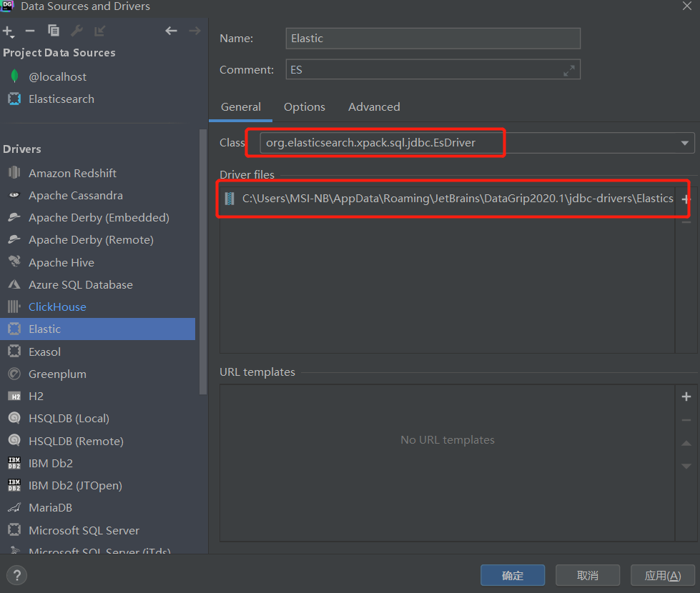700x593 pixels.
Task: Expand the Comment field editor
Action: [568, 69]
